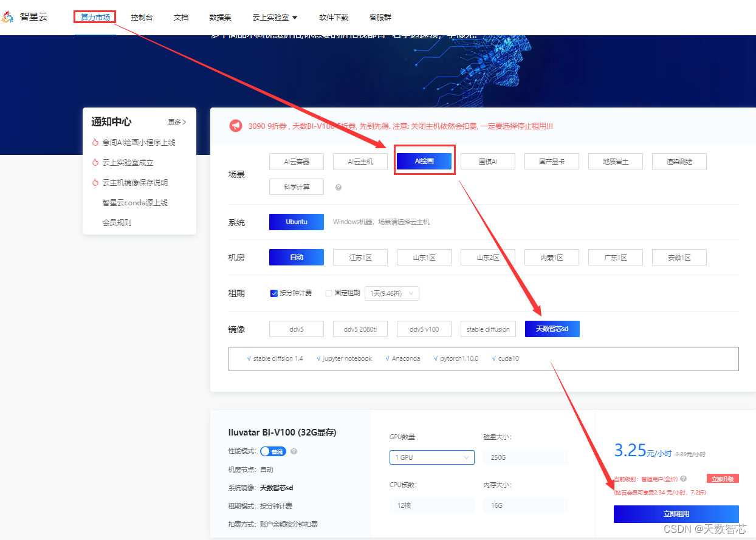
Task: Select ddv5 image
Action: (x=297, y=329)
